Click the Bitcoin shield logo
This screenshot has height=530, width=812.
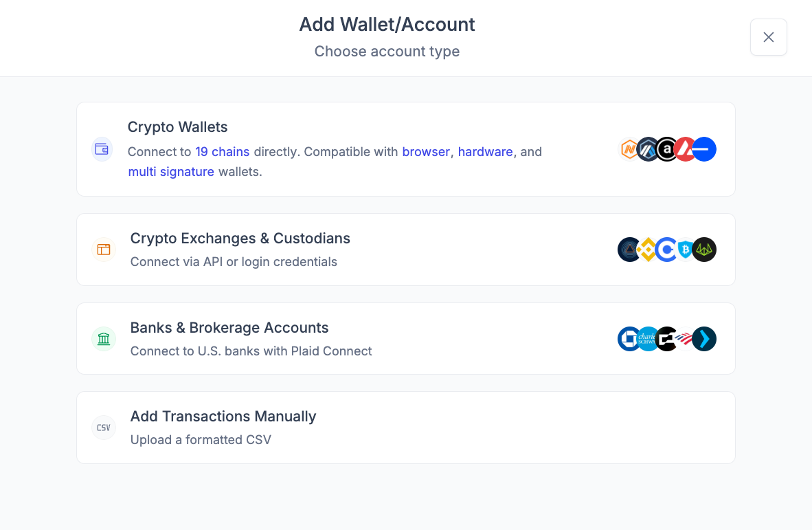[685, 250]
